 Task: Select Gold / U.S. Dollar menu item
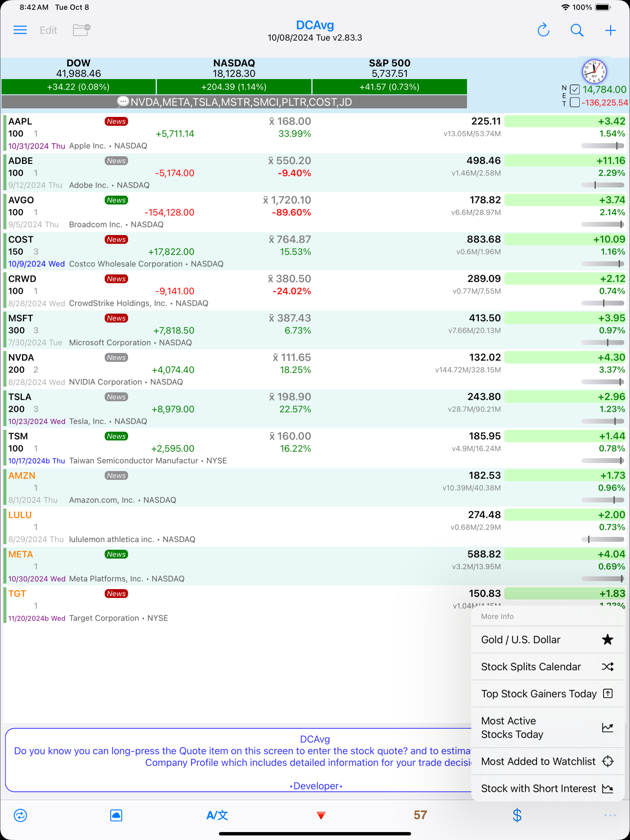pyautogui.click(x=548, y=639)
